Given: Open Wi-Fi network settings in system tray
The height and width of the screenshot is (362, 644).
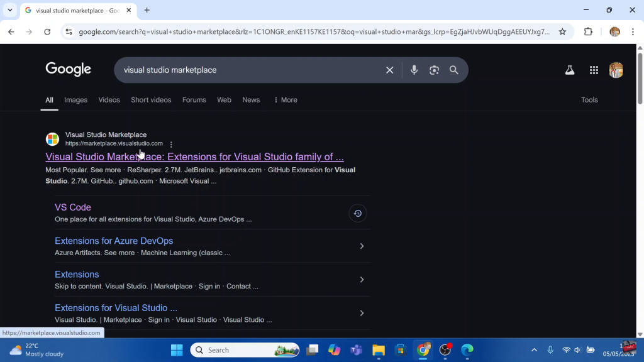Looking at the screenshot, I should (x=567, y=350).
